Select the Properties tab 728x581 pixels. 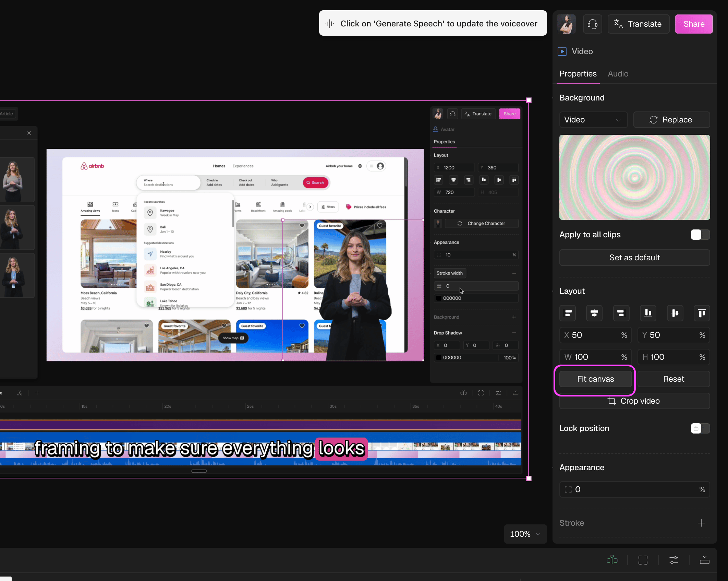[578, 74]
